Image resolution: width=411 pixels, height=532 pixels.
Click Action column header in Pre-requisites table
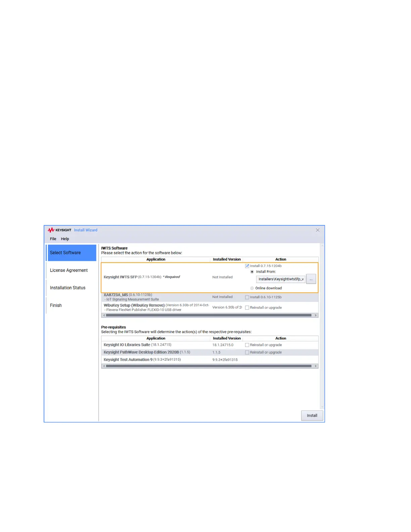281,338
